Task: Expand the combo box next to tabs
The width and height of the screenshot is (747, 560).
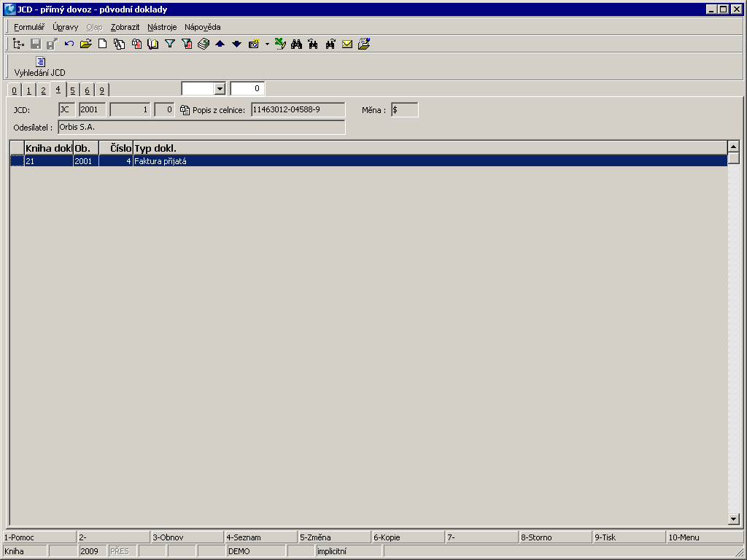Action: (219, 88)
